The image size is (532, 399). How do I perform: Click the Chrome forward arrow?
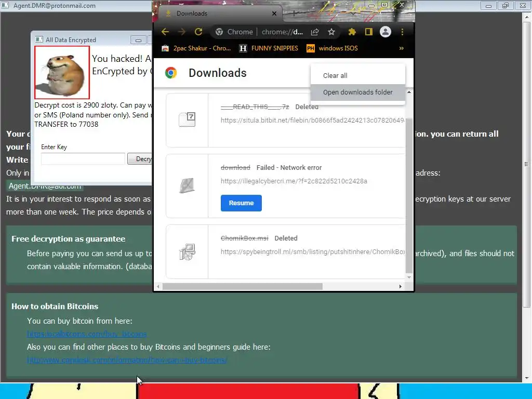pyautogui.click(x=182, y=32)
